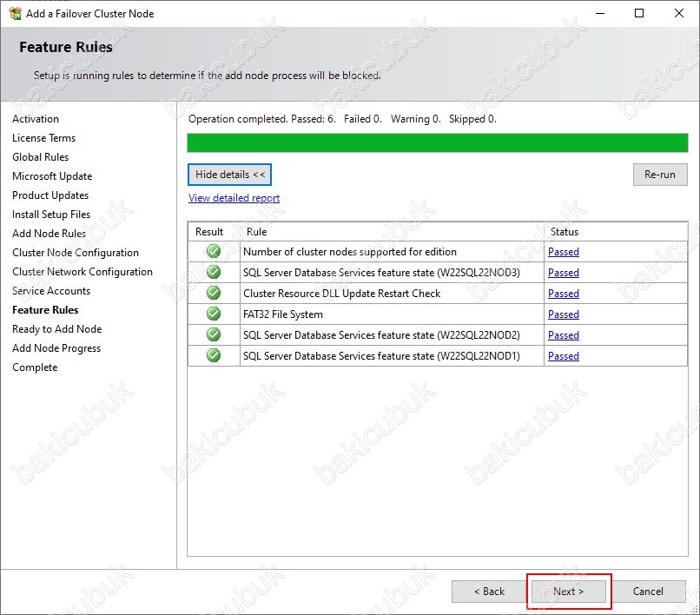This screenshot has height=615, width=700.
Task: Click 'Number of cluster nodes supported for edition' text
Action: (x=350, y=252)
